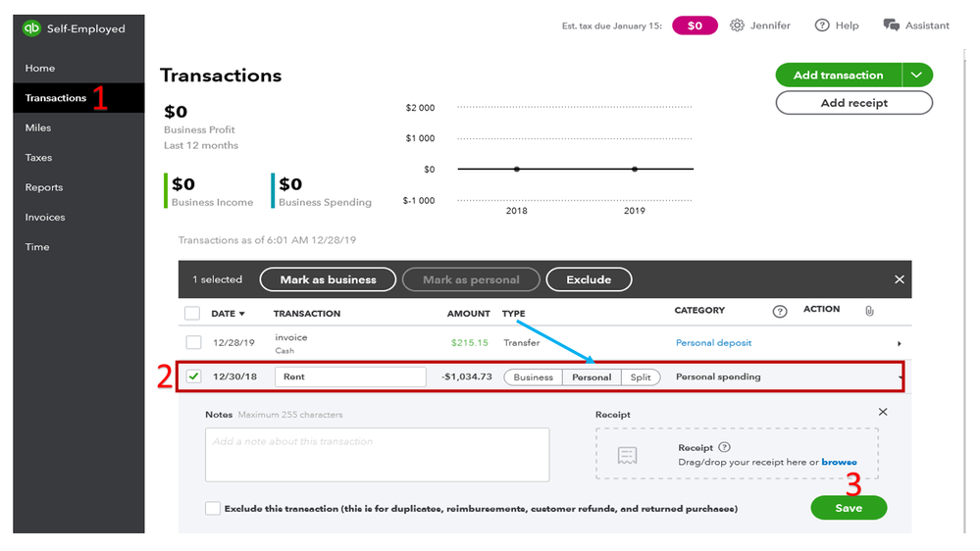980x551 pixels.
Task: Open Miles in the sidebar
Action: point(38,127)
